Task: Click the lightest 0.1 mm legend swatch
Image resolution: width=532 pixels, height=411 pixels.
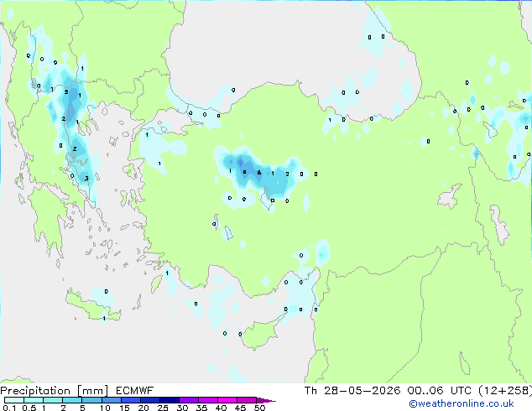Action: pyautogui.click(x=14, y=400)
